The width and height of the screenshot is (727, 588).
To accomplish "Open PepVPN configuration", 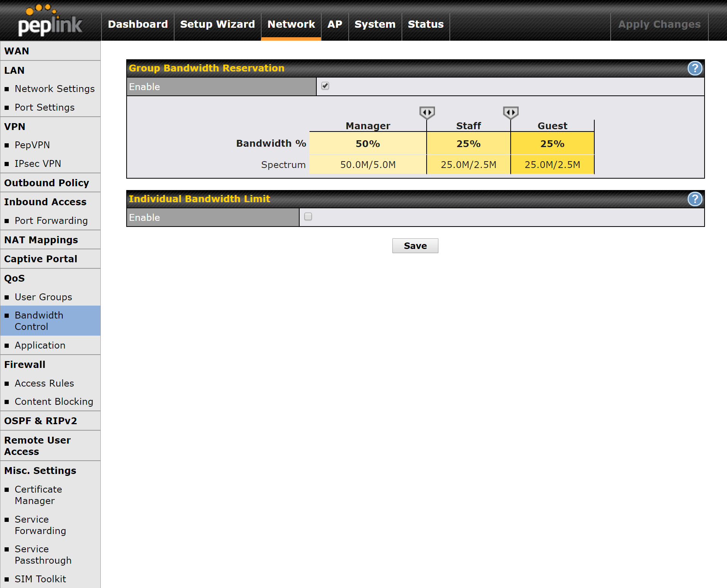I will [x=32, y=145].
